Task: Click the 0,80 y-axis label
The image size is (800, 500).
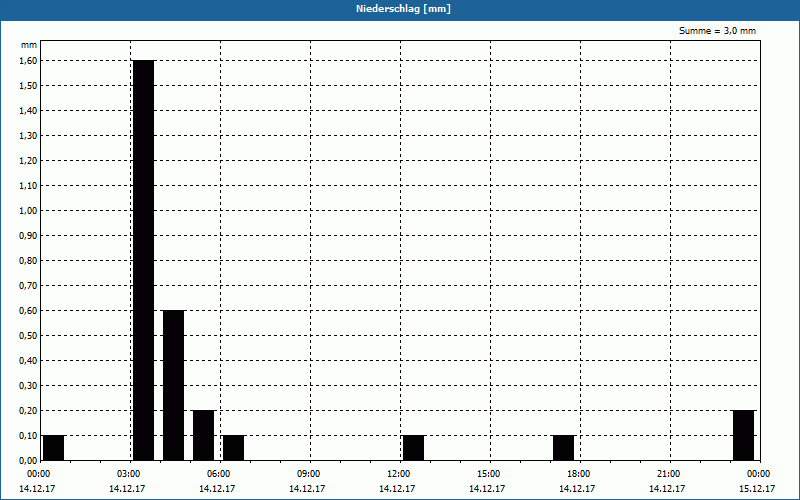Action: (28, 260)
